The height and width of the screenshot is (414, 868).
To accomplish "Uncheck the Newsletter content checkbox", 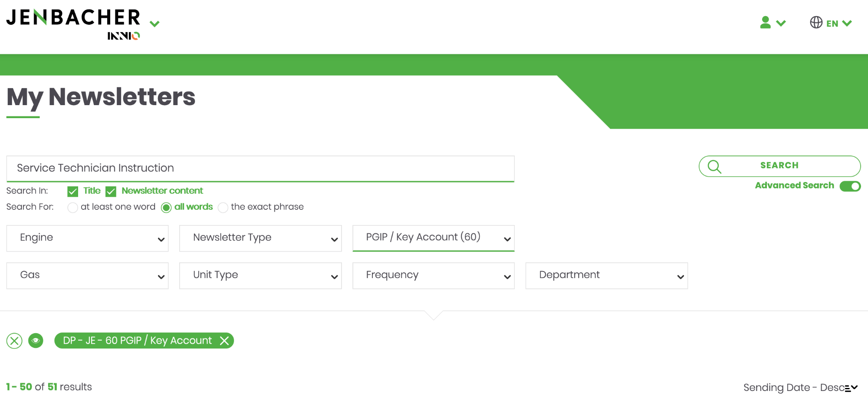I will coord(111,192).
